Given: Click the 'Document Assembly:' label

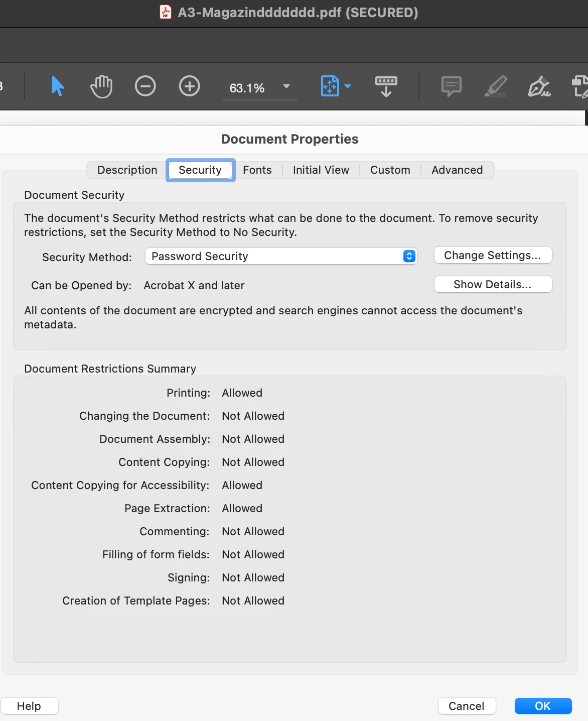Looking at the screenshot, I should coord(155,439).
